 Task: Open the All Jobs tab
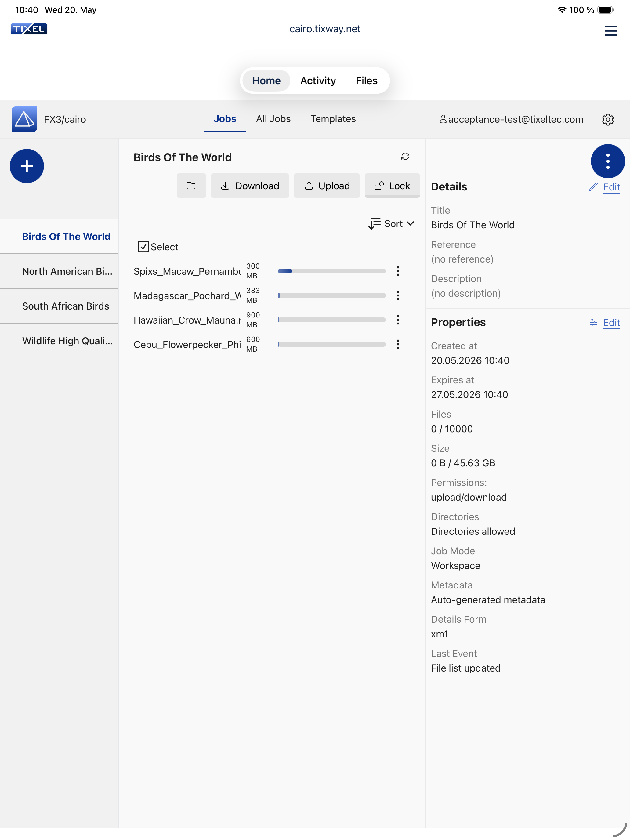(x=273, y=119)
